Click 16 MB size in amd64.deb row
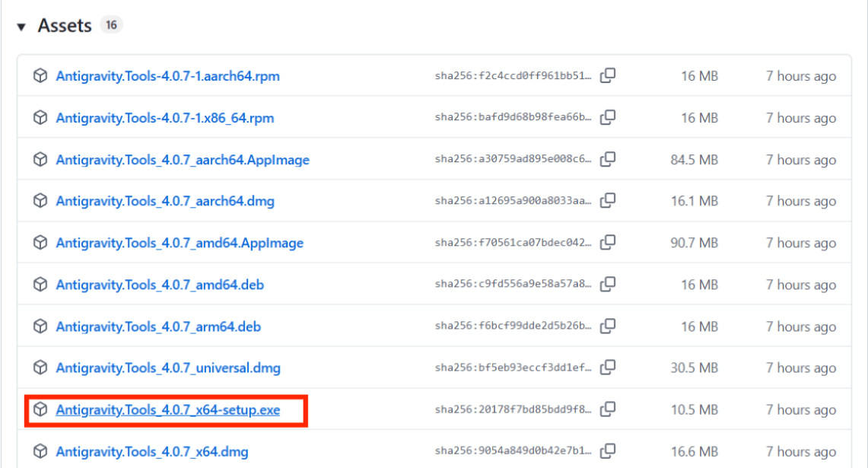 (x=700, y=285)
